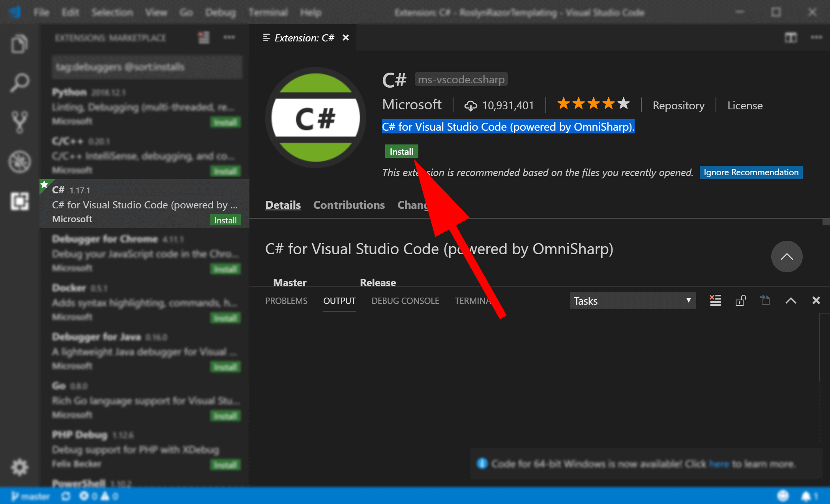This screenshot has height=504, width=830.
Task: Click the Search icon in sidebar
Action: (19, 84)
